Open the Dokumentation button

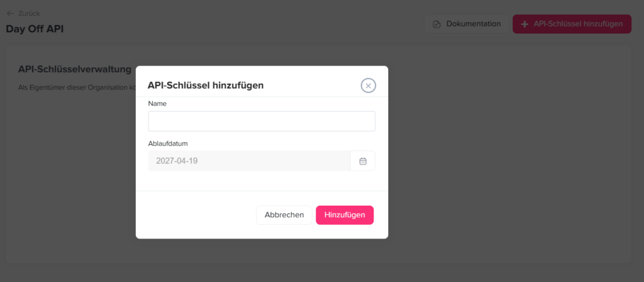coord(467,24)
